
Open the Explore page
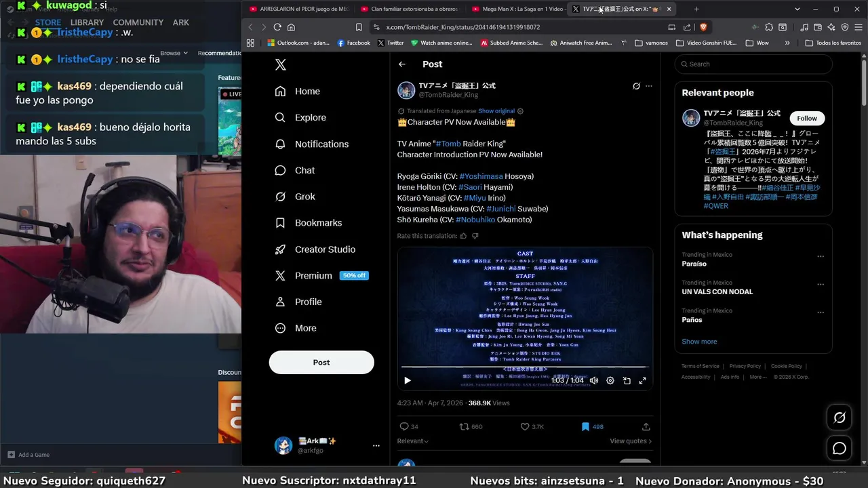pyautogui.click(x=300, y=117)
